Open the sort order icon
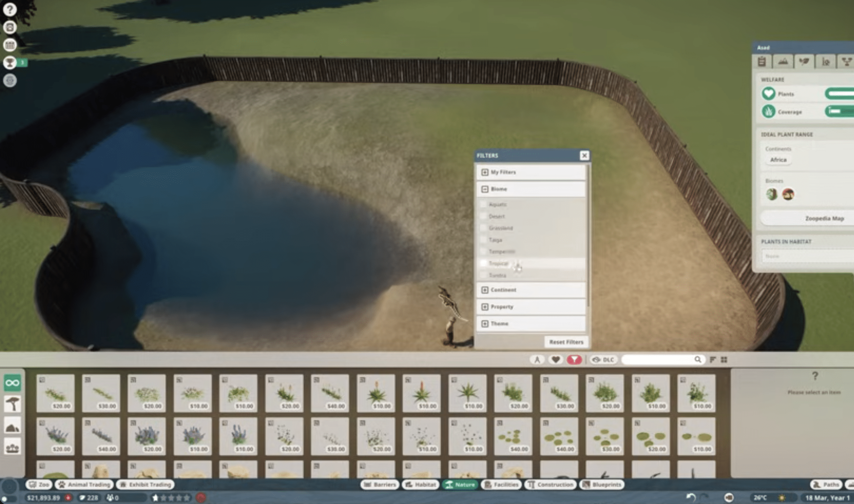 click(713, 360)
